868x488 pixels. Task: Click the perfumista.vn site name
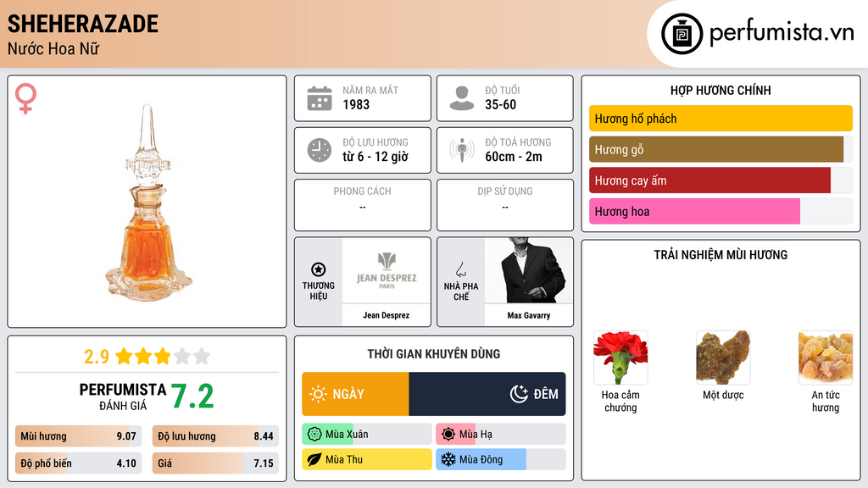point(782,33)
